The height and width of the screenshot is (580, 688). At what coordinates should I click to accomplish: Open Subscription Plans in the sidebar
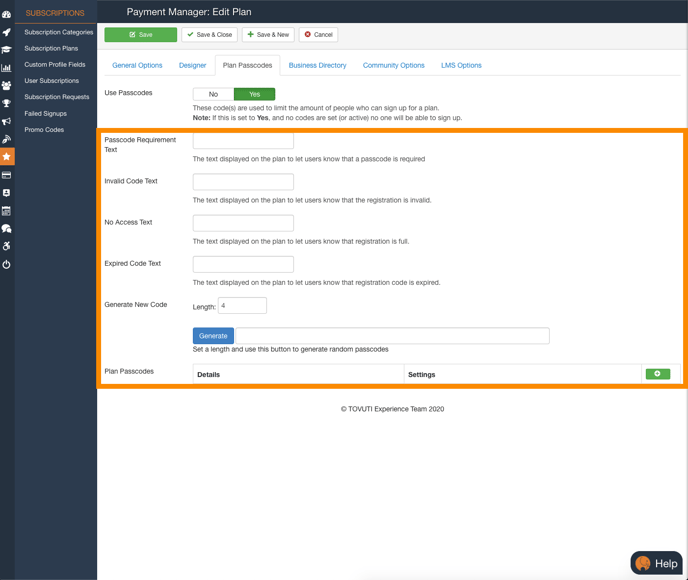(x=51, y=48)
